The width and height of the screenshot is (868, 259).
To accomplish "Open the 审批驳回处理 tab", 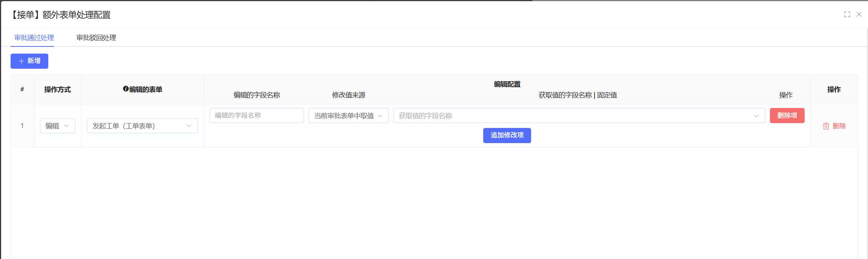I will 96,38.
